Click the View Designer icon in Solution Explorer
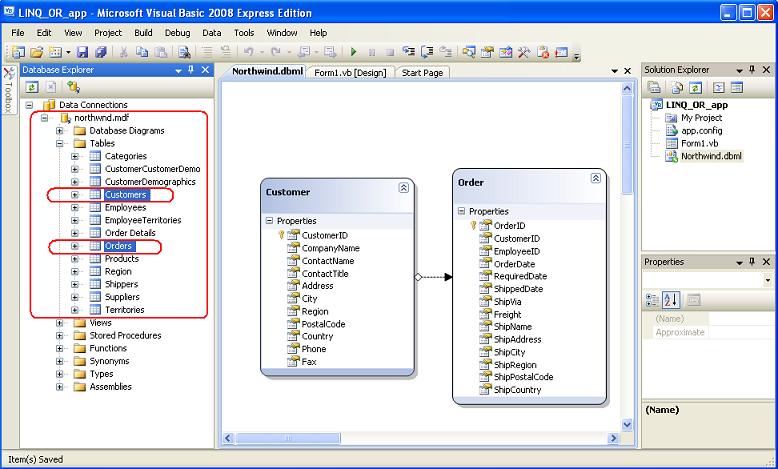The height and width of the screenshot is (469, 778). tap(737, 88)
